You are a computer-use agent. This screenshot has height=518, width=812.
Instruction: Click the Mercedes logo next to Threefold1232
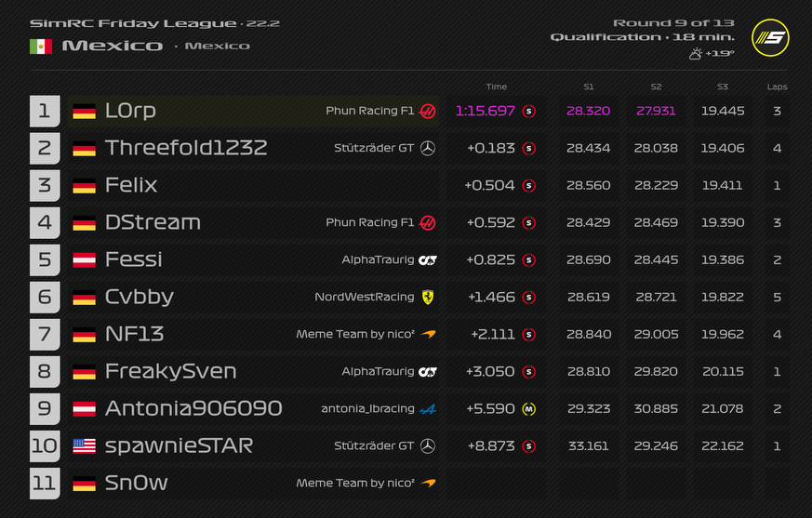click(x=428, y=148)
